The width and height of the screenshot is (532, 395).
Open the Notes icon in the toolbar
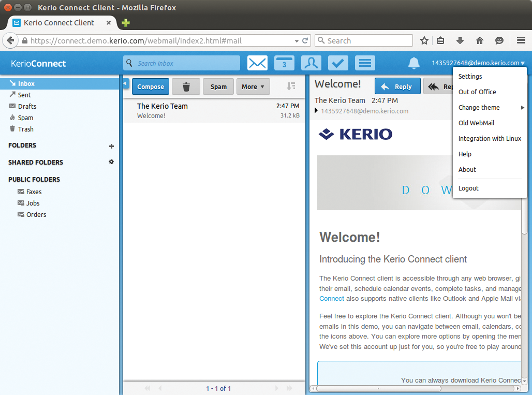pos(365,63)
